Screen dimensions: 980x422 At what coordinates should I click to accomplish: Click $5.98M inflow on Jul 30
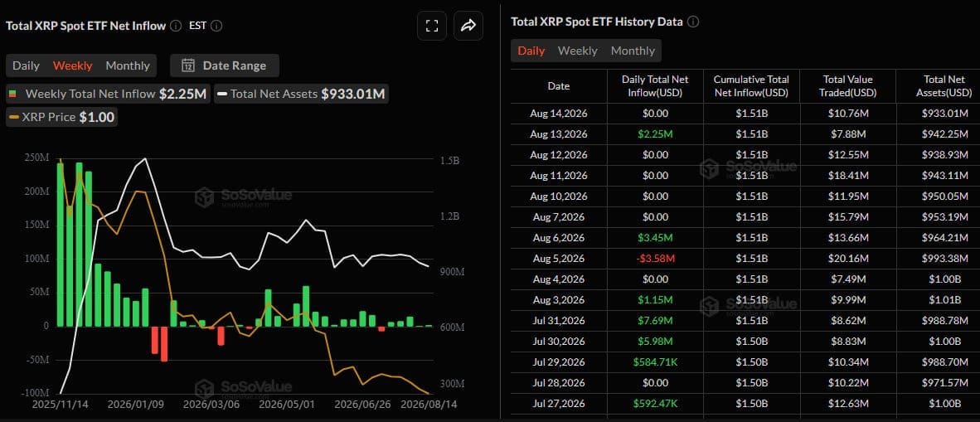coord(655,341)
